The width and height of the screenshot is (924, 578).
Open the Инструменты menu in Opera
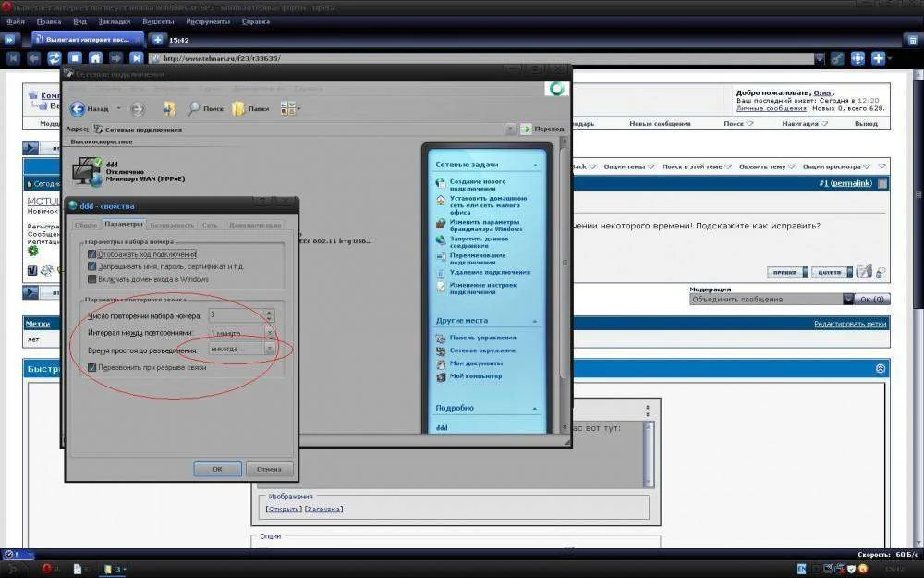208,21
